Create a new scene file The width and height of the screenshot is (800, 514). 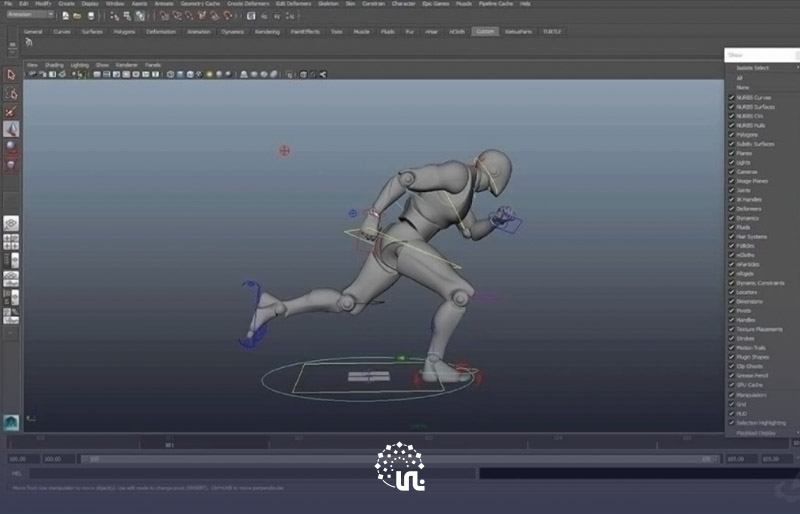(65, 16)
